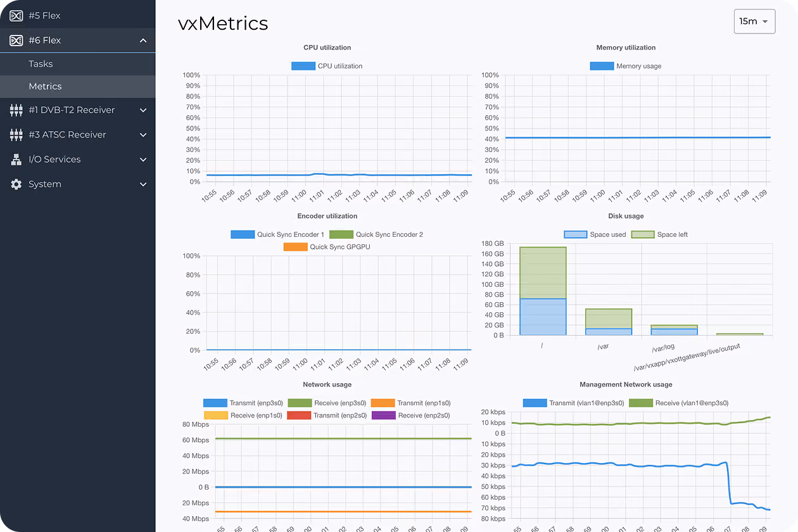Click the 'Management Network usage' chart title
This screenshot has height=532, width=798.
click(626, 384)
